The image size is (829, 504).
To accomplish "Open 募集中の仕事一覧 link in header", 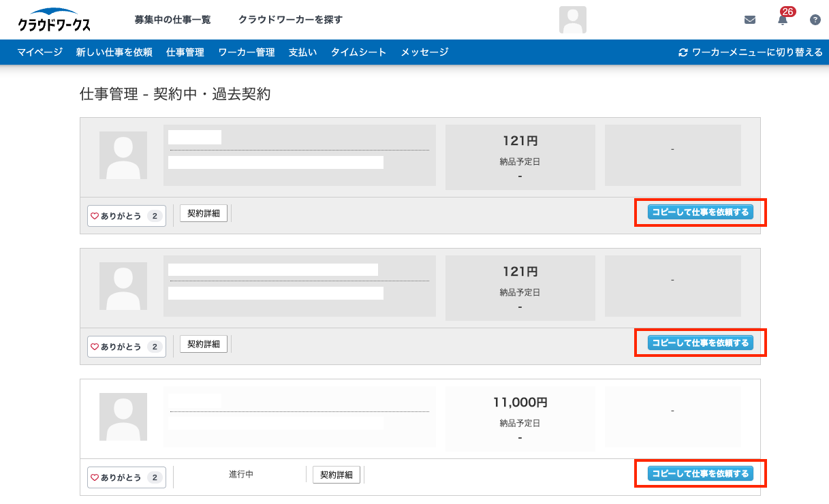I will point(172,20).
